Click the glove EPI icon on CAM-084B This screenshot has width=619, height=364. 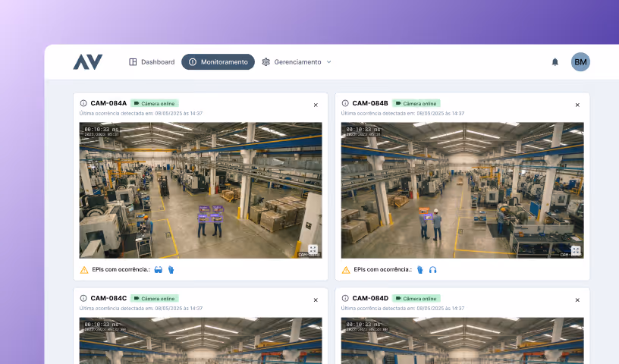click(x=420, y=270)
